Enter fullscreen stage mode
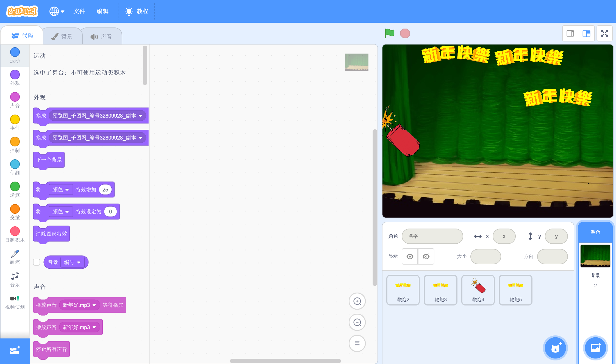The height and width of the screenshot is (364, 616). 604,34
